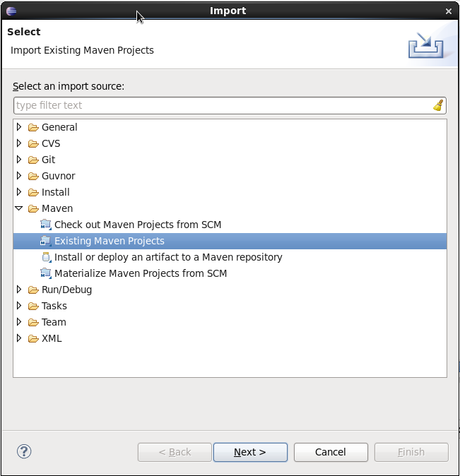Expand the CVS category
This screenshot has width=460, height=476.
(20, 144)
